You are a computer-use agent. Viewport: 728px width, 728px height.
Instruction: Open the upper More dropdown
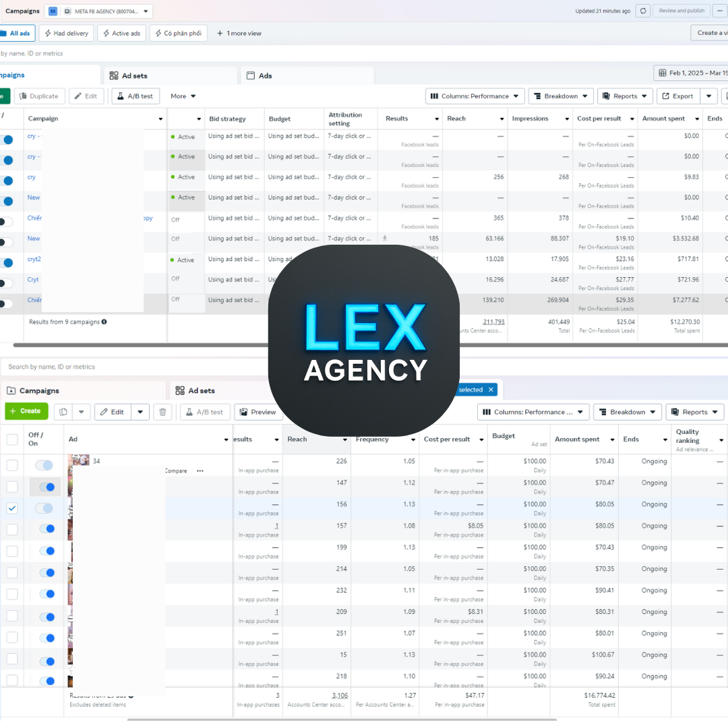point(183,96)
